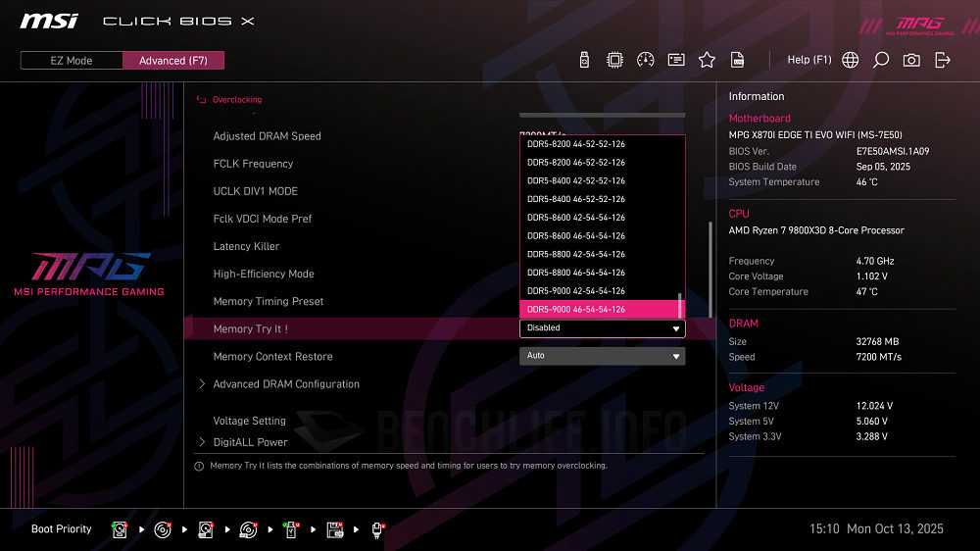Open the Memory Try It! dropdown
Viewport: 980px width, 551px height.
pos(602,328)
